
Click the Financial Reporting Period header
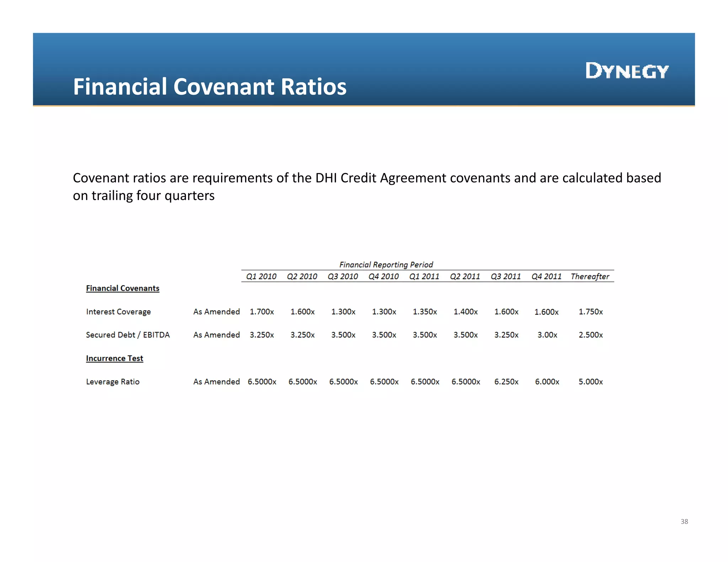386,265
